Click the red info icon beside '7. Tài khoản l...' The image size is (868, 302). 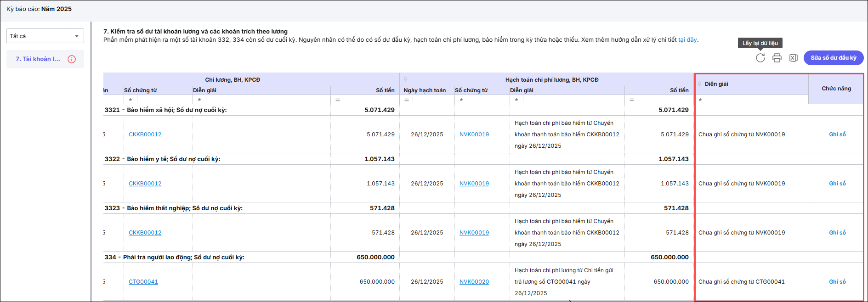coord(72,59)
